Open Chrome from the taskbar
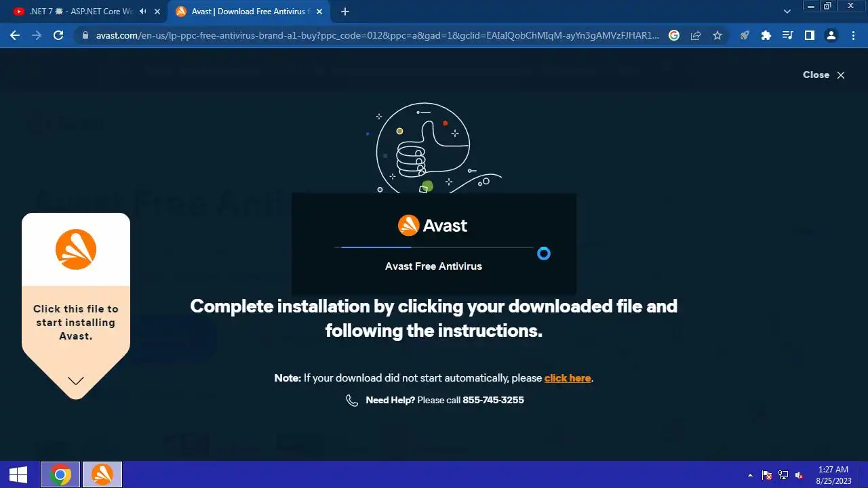This screenshot has height=488, width=868. tap(60, 475)
